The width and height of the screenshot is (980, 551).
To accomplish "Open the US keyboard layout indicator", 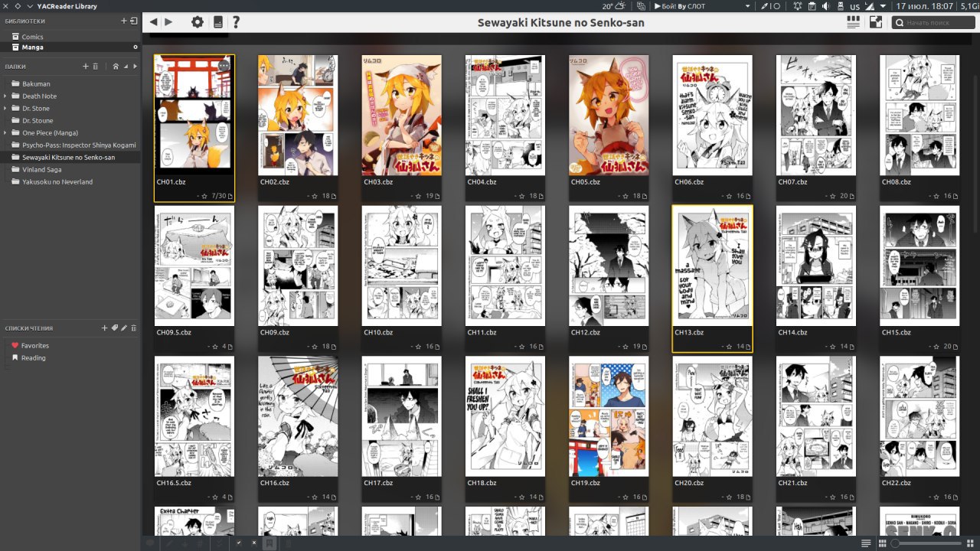I will [854, 6].
